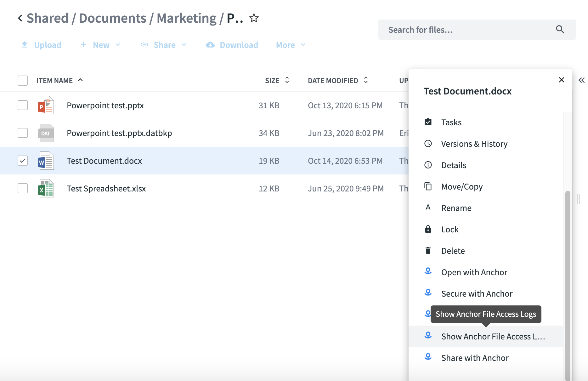Click the Delete trash can icon

pyautogui.click(x=428, y=251)
